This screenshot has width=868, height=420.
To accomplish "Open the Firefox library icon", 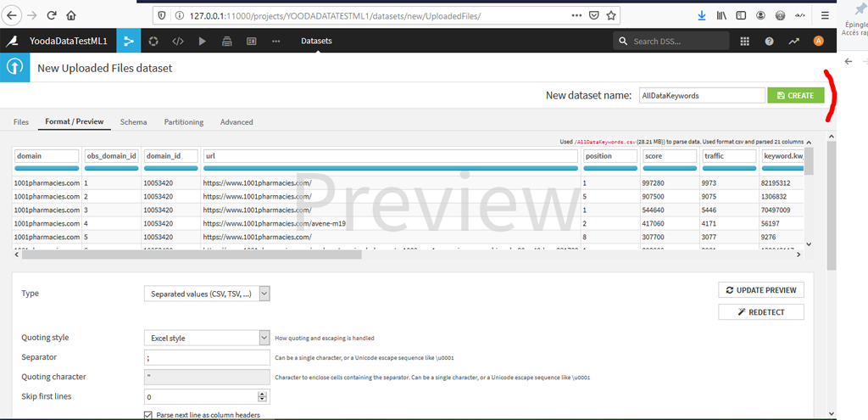I will point(721,16).
